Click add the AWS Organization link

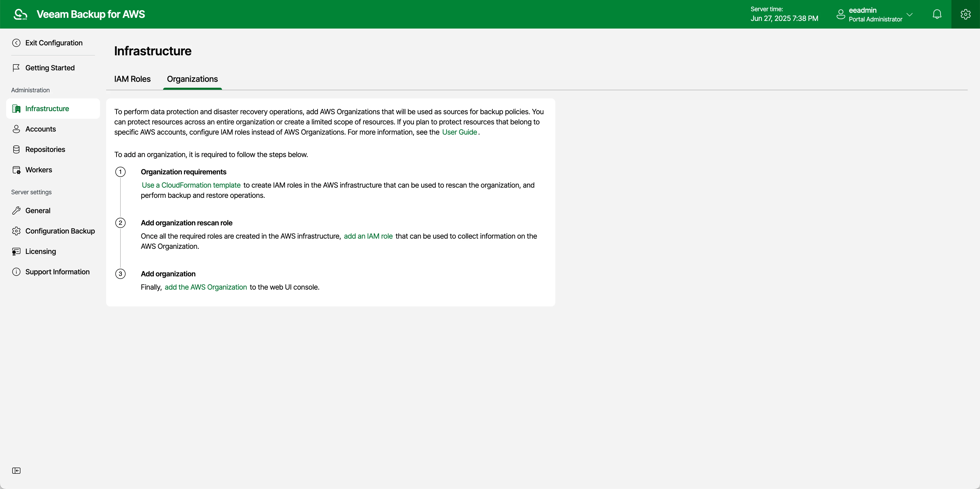[205, 287]
